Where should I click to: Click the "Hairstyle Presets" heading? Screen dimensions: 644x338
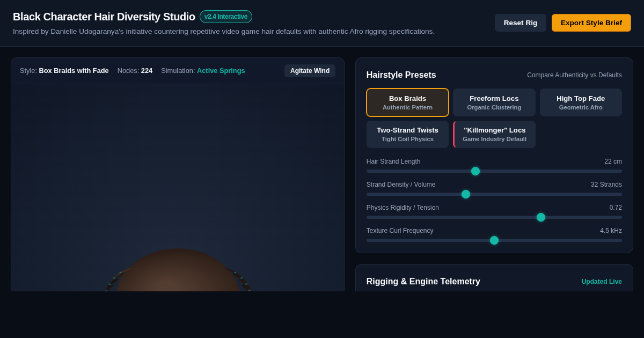401,75
